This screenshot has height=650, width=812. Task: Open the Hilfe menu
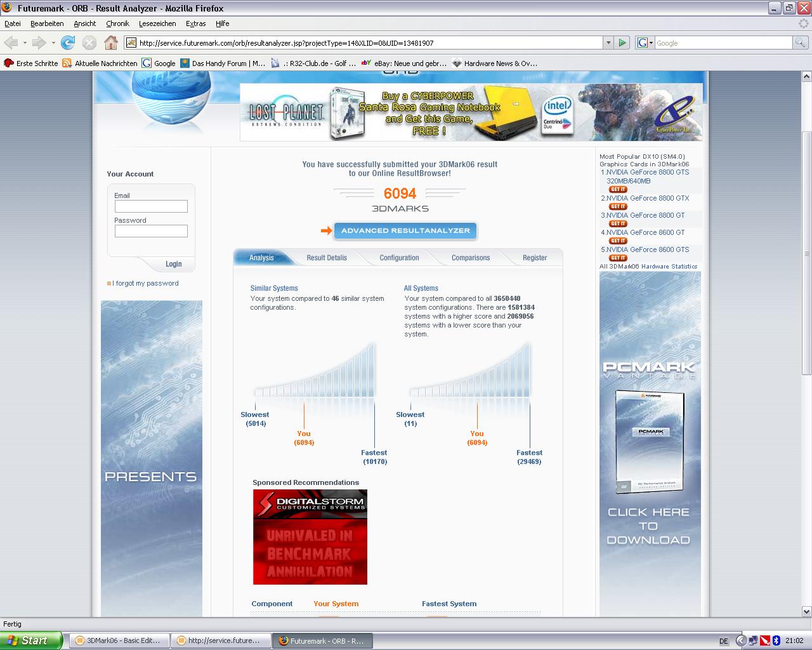click(222, 23)
